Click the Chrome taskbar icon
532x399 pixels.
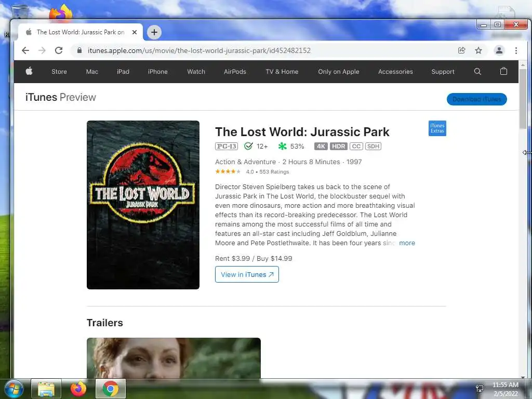111,389
